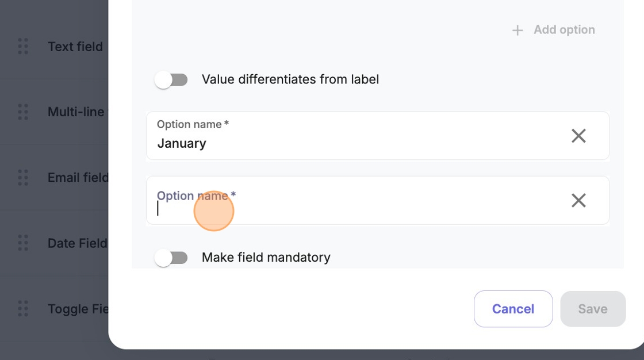Viewport: 644px width, 360px height.
Task: Grab the drag handle beside Text field
Action: tap(23, 47)
